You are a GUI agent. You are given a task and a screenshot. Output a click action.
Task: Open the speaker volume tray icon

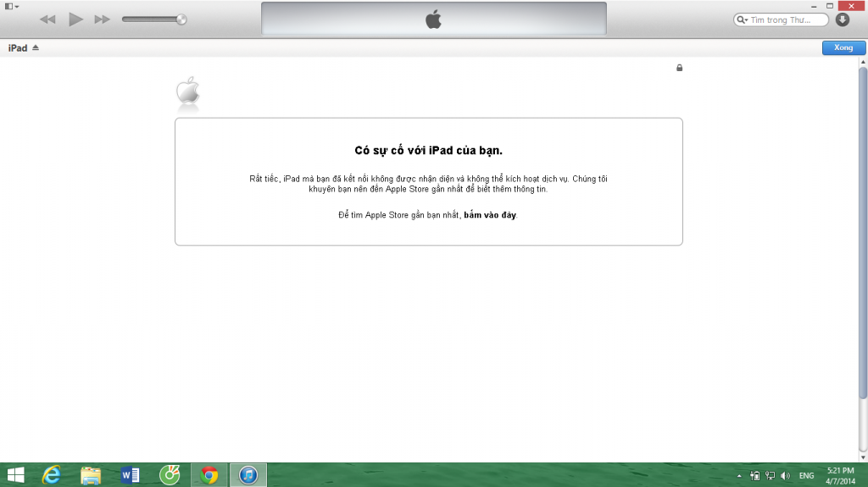pyautogui.click(x=785, y=475)
